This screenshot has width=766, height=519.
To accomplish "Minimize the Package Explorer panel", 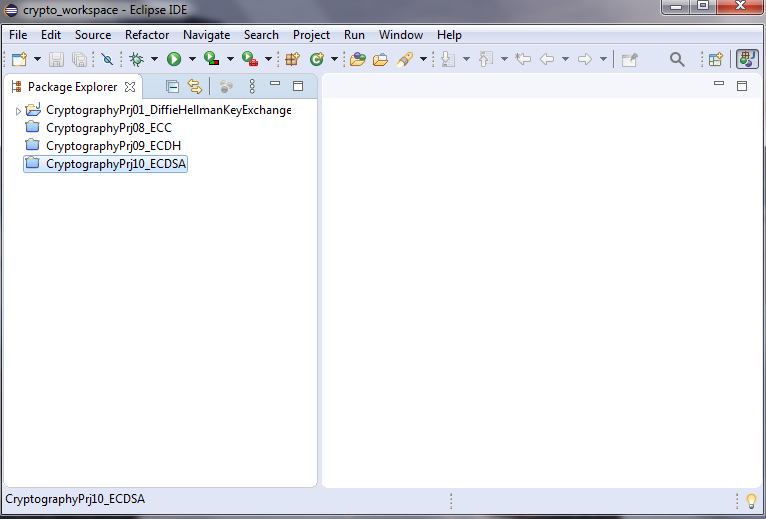I will click(x=275, y=84).
